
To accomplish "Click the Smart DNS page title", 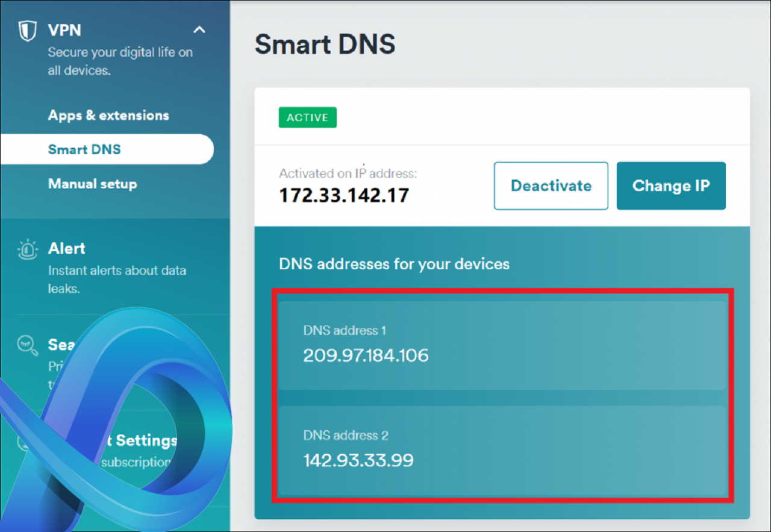I will point(325,44).
